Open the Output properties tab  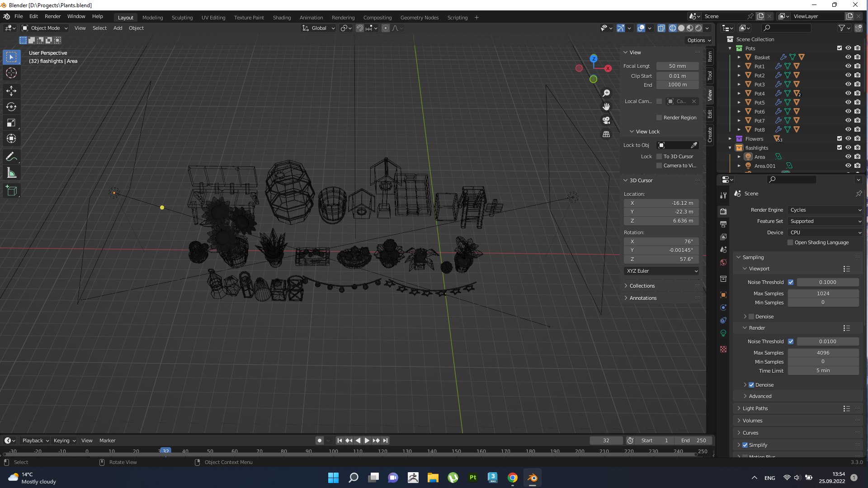723,224
